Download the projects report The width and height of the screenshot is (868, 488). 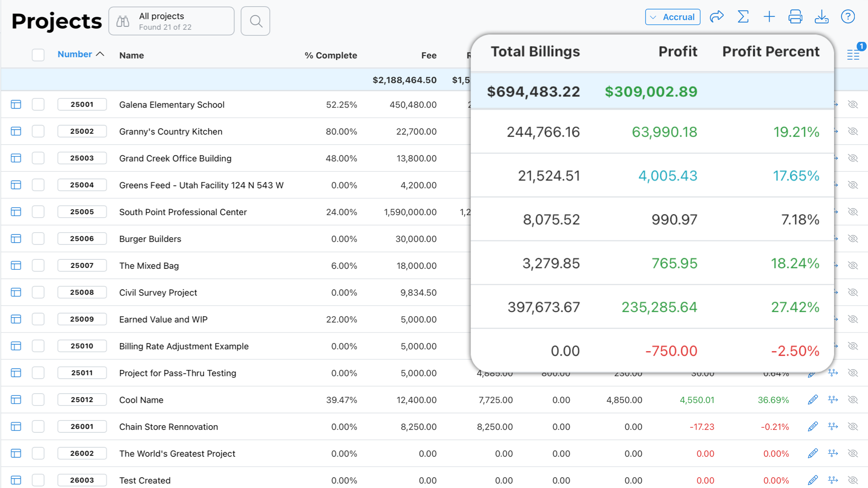tap(822, 17)
